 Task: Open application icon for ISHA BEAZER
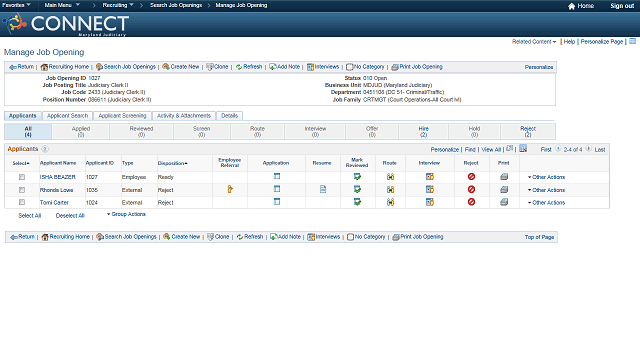coord(277,176)
